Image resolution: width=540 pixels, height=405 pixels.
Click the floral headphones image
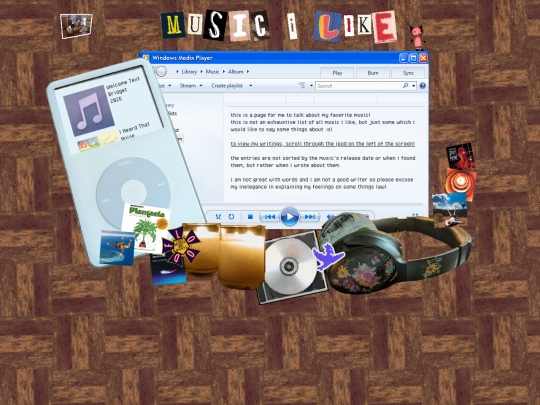(x=395, y=252)
